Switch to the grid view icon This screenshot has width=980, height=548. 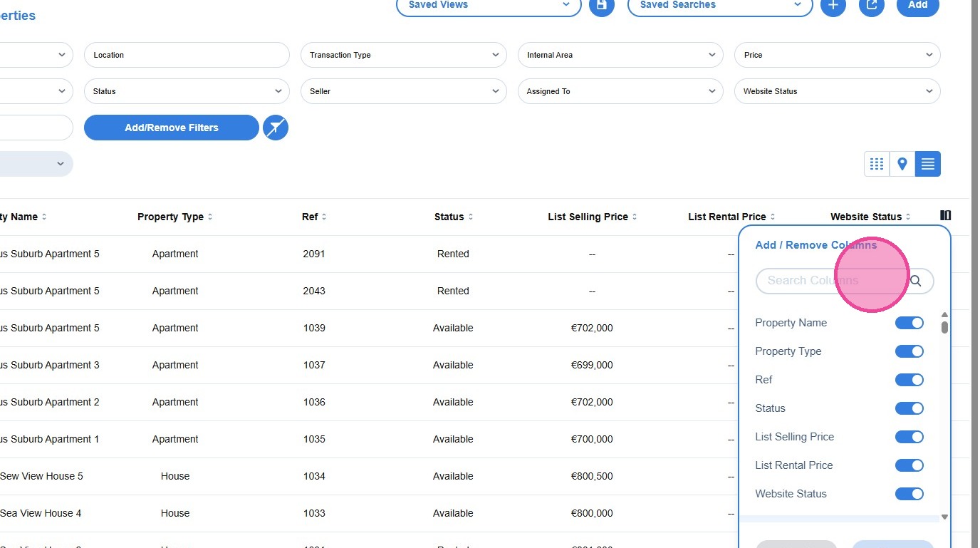click(x=877, y=164)
